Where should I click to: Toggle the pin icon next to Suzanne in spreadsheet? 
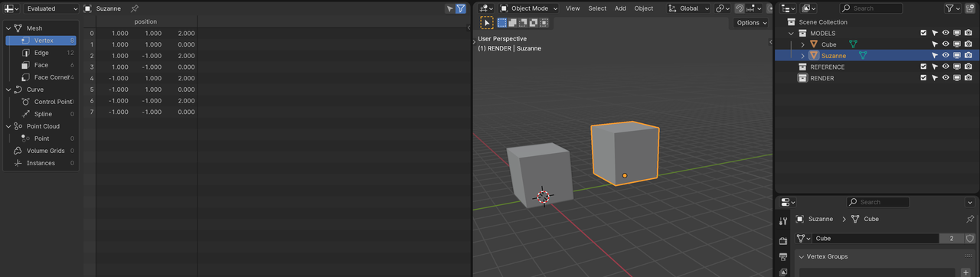[x=135, y=8]
